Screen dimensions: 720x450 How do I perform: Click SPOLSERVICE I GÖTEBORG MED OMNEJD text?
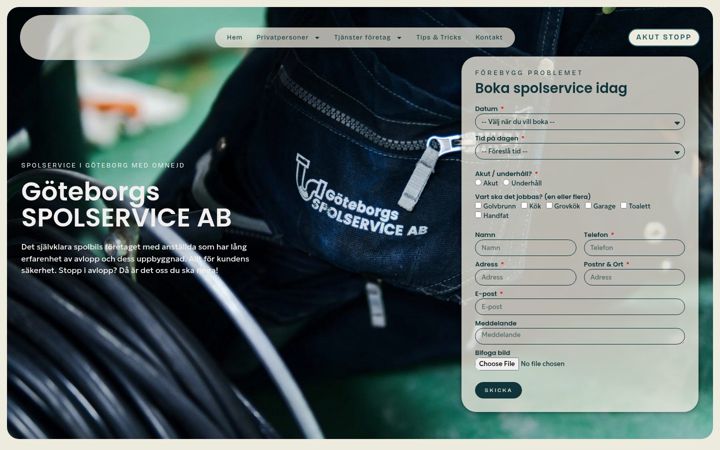pyautogui.click(x=103, y=165)
